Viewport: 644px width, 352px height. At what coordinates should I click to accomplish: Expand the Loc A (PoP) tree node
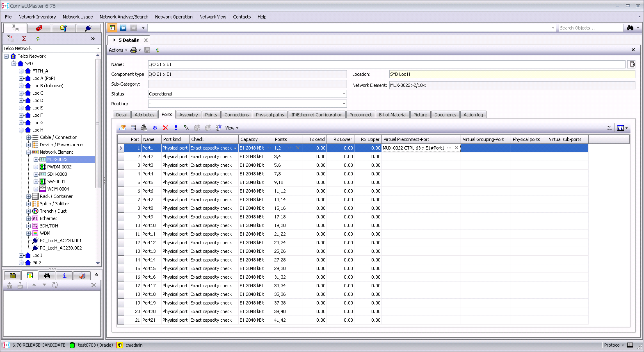[21, 78]
